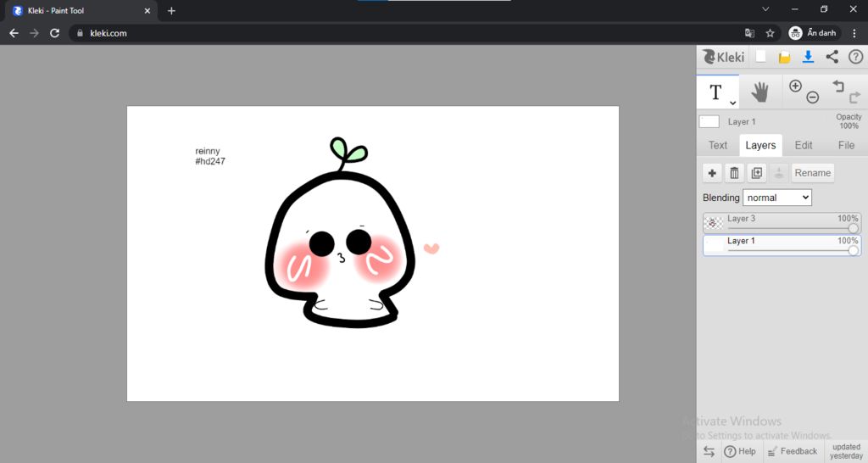Screen dimensions: 868x463
Task: Select Layer 3 in layer list
Action: 782,223
